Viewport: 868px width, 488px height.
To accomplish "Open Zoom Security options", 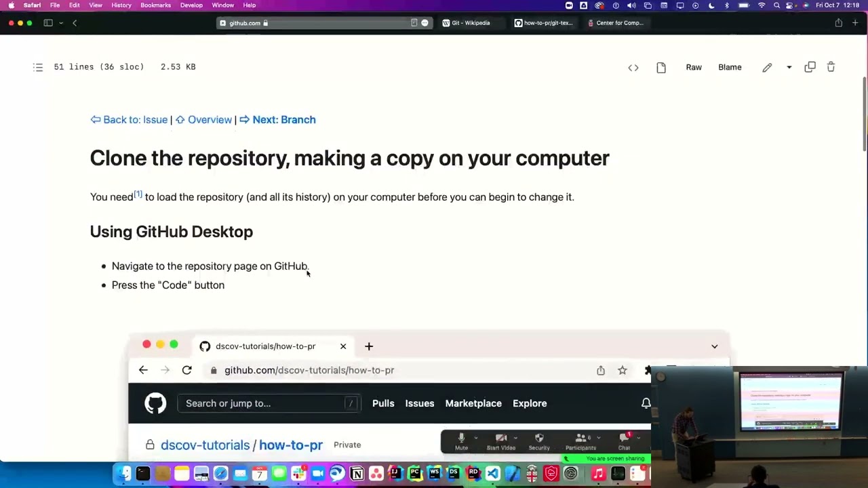I will tap(539, 441).
